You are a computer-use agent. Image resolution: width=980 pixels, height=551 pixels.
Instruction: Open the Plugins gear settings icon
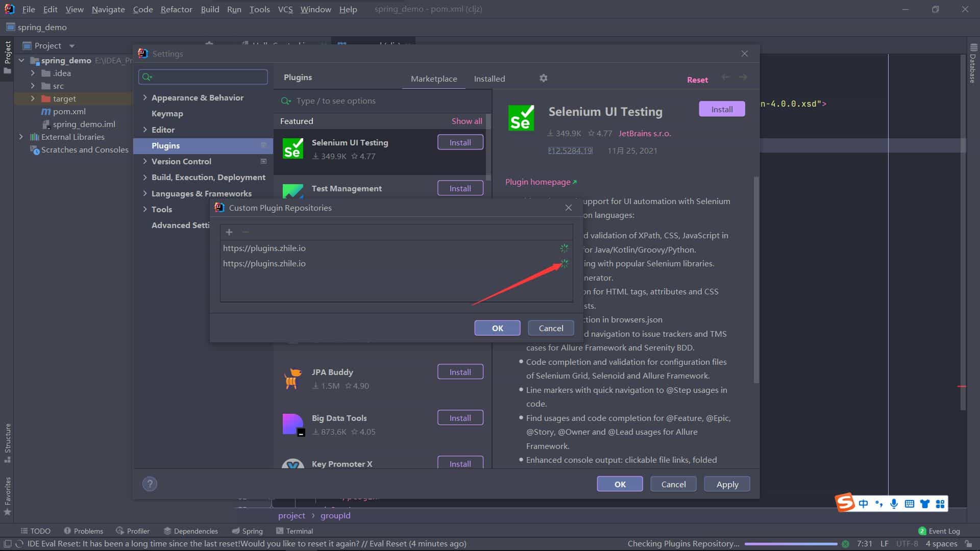(544, 78)
